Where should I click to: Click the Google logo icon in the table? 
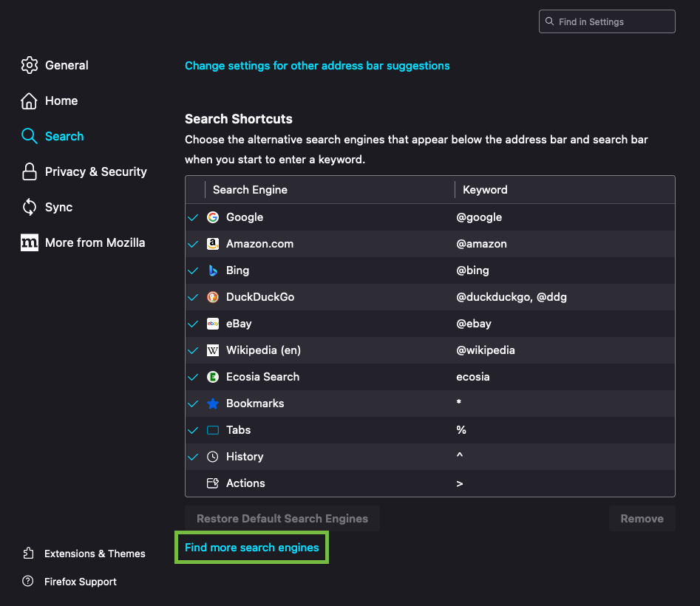click(213, 217)
